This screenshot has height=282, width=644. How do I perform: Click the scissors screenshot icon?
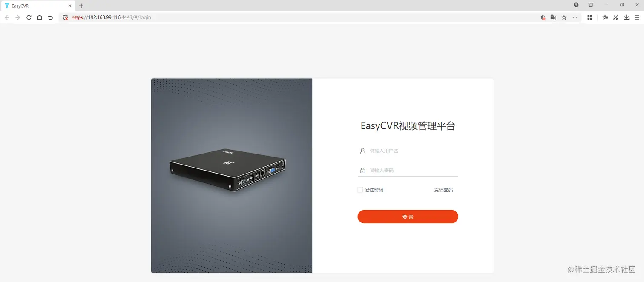coord(616,17)
